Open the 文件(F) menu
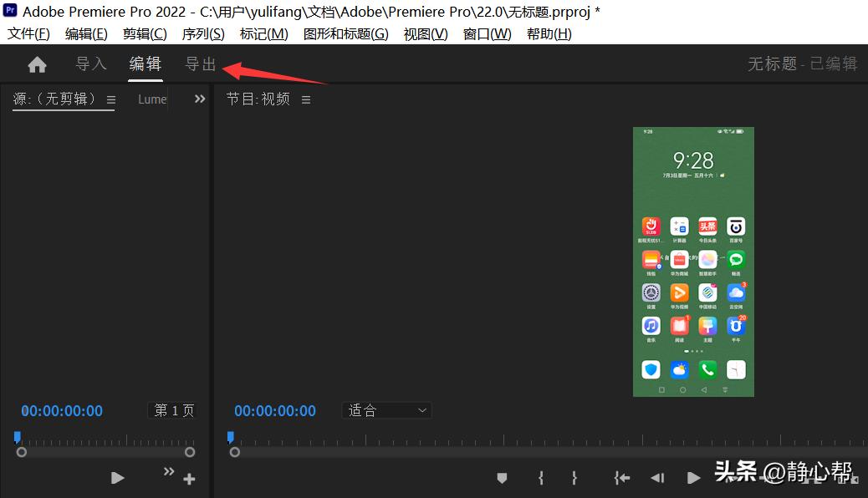The width and height of the screenshot is (868, 498). click(x=28, y=34)
